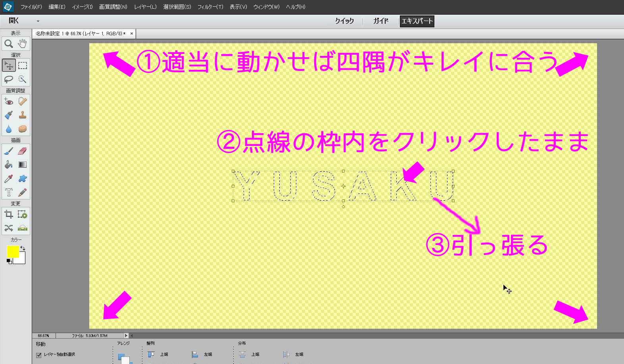Open the arrange (アレンジ) layer order dropdown

[124, 358]
